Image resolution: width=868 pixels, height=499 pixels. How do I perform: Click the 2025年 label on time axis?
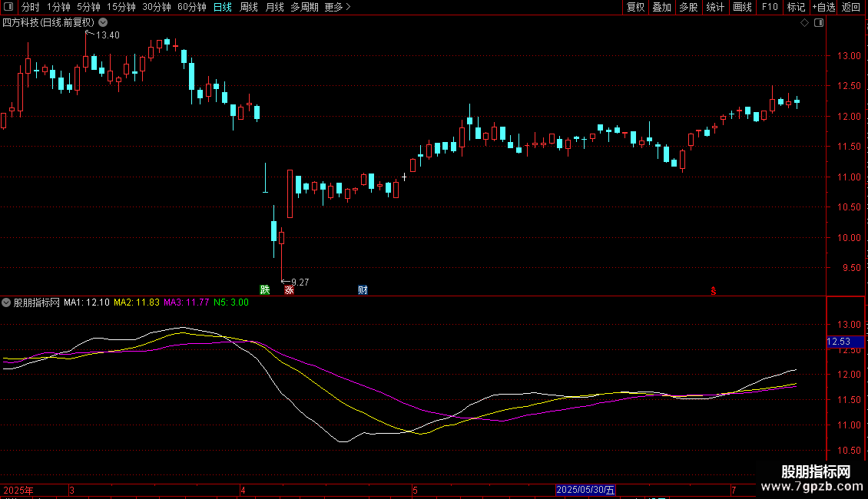(x=18, y=490)
